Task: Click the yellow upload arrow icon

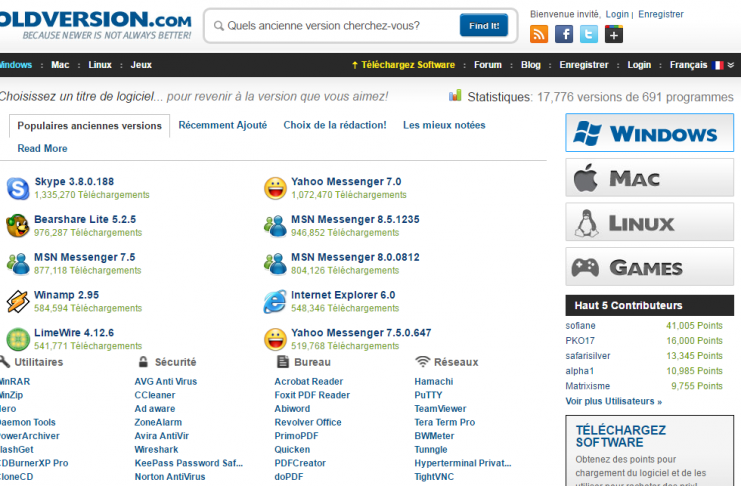Action: pyautogui.click(x=355, y=65)
